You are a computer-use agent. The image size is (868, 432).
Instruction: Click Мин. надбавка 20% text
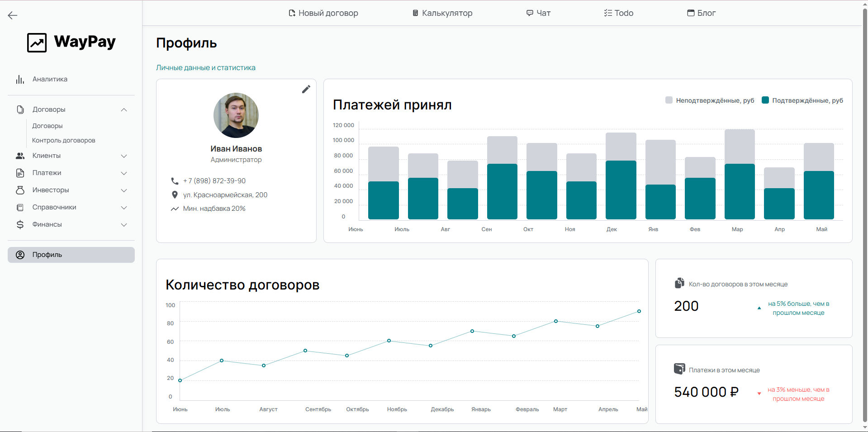[x=214, y=209]
